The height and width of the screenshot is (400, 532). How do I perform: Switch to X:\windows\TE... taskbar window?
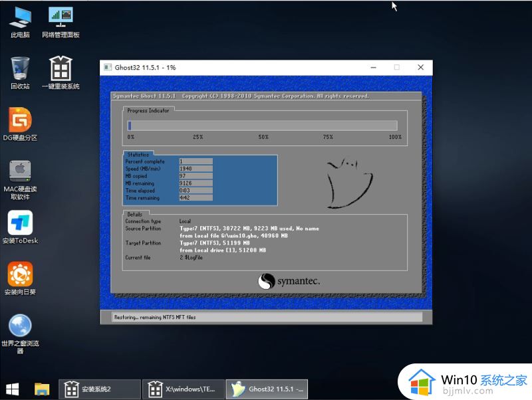pos(184,389)
